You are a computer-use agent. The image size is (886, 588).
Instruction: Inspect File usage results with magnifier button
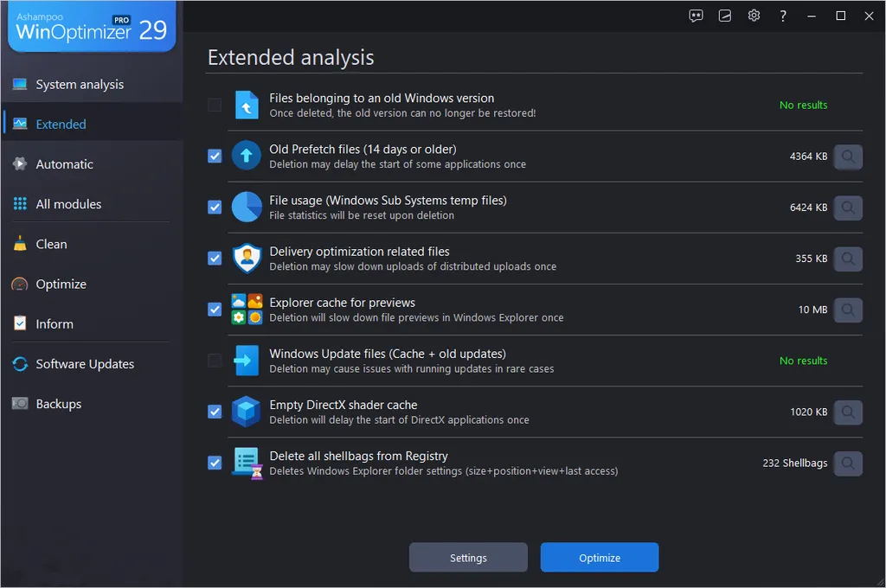(848, 208)
